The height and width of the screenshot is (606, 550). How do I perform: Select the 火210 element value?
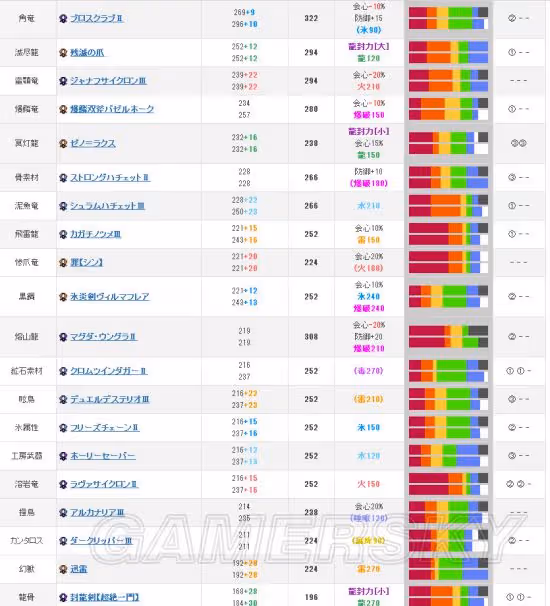[368, 87]
